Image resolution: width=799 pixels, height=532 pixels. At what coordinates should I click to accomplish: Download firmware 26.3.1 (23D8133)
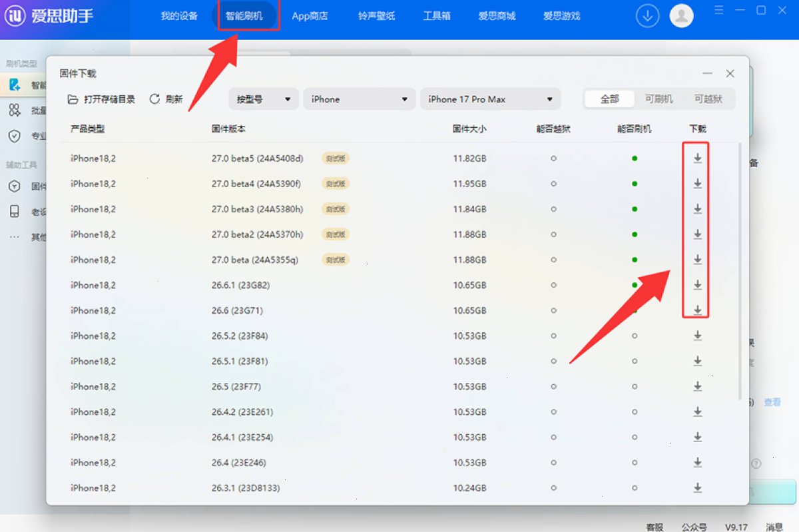697,487
